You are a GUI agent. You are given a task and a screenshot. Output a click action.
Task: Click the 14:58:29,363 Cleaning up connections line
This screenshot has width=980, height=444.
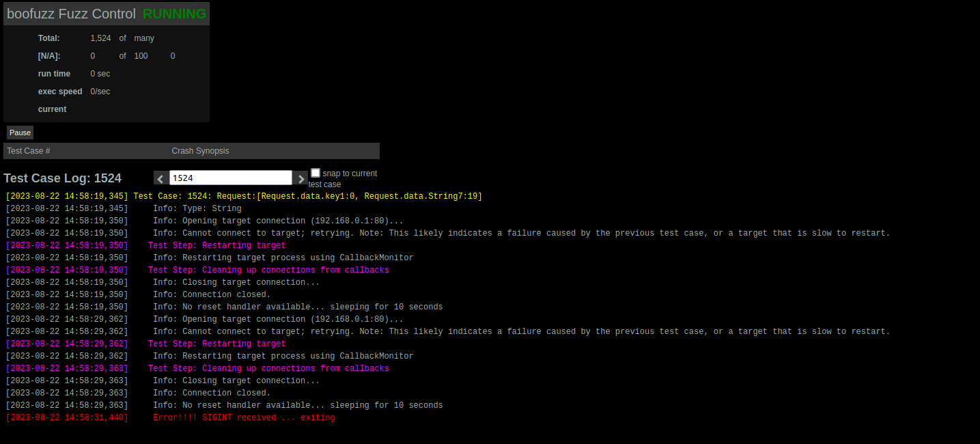pyautogui.click(x=197, y=369)
